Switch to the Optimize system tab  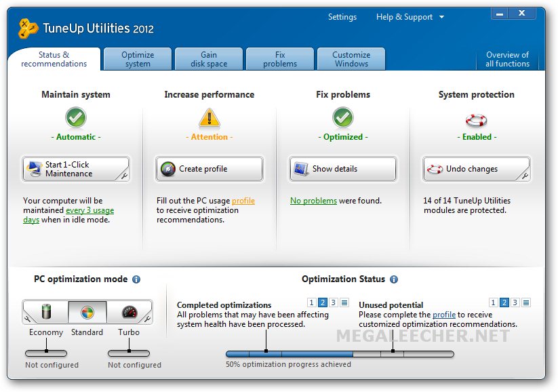coord(138,59)
